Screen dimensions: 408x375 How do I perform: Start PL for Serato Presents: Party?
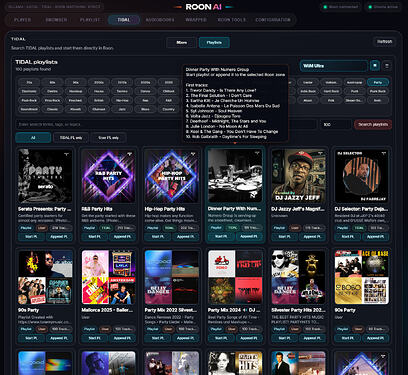click(x=31, y=236)
